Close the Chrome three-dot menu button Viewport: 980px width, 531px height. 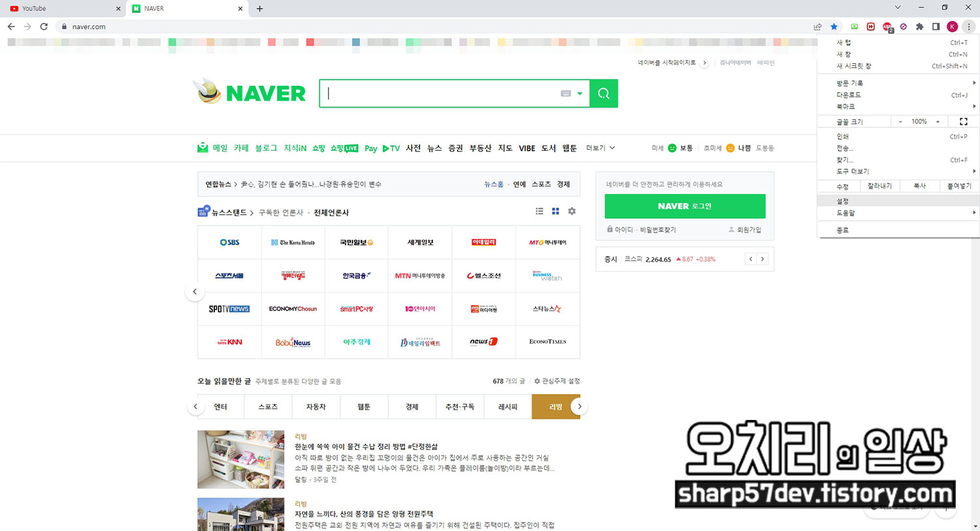[x=969, y=27]
